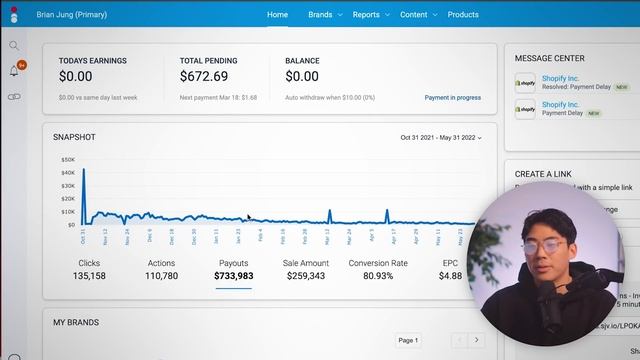Open the Brands menu
The image size is (640, 360).
320,15
